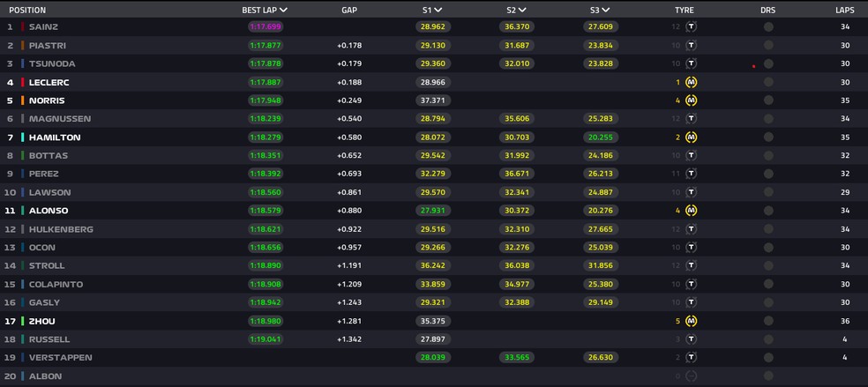Click Tsunoda's DRS indicator
Image resolution: width=868 pixels, height=387 pixels.
coord(768,63)
